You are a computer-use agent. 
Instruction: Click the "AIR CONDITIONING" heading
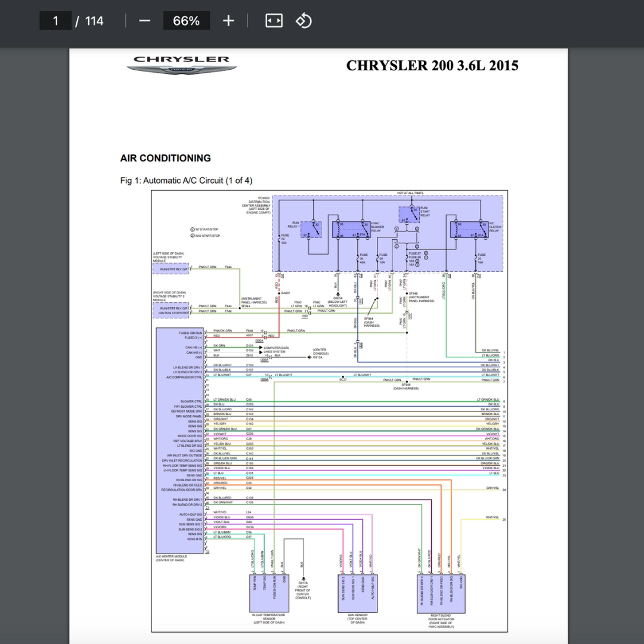166,158
